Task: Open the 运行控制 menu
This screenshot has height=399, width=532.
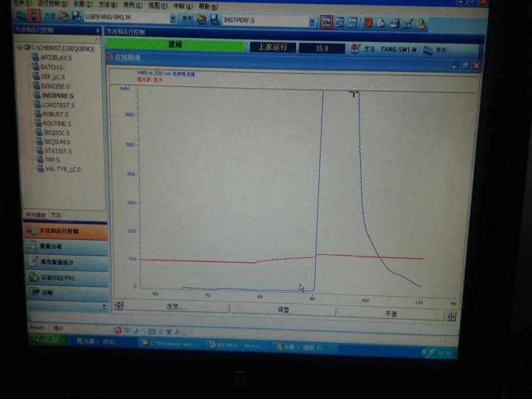Action: click(x=52, y=4)
